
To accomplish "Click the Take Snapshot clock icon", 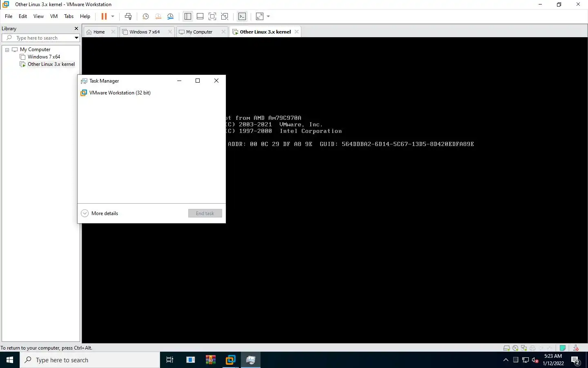I will pyautogui.click(x=145, y=16).
